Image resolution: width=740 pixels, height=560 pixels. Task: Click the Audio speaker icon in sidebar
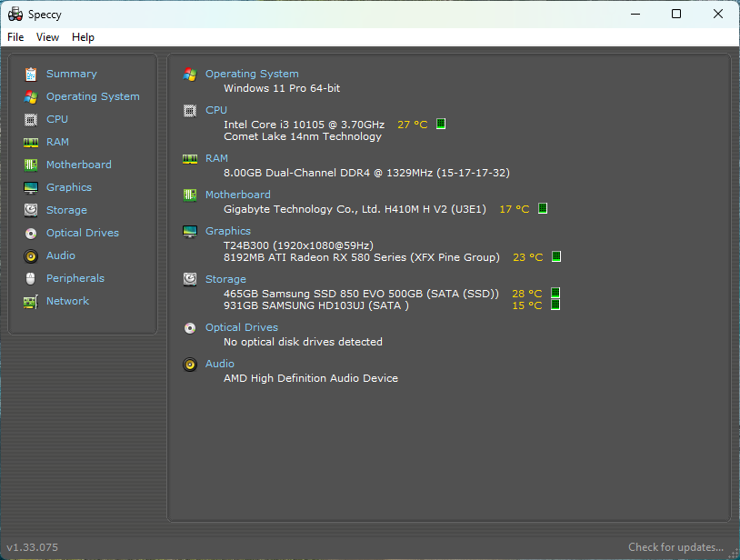tap(31, 255)
